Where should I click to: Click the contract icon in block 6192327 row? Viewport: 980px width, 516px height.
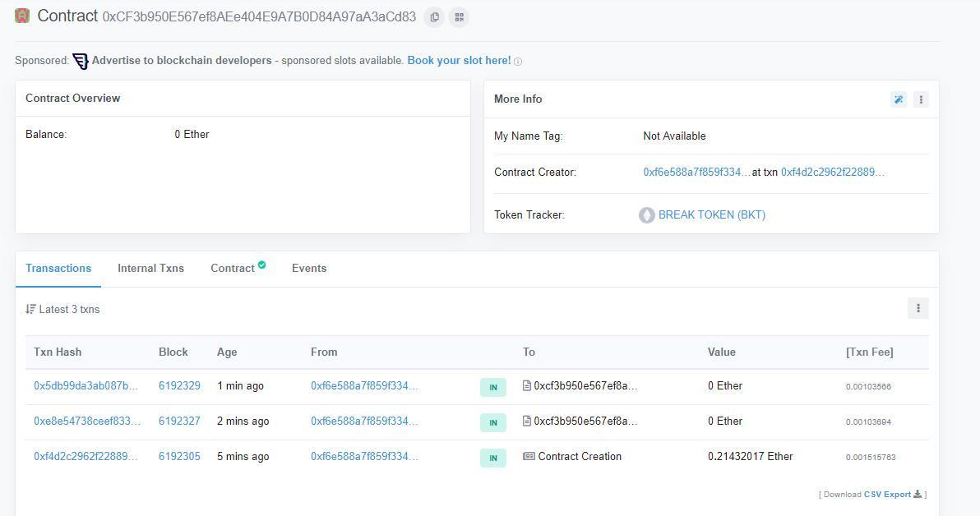click(x=527, y=421)
